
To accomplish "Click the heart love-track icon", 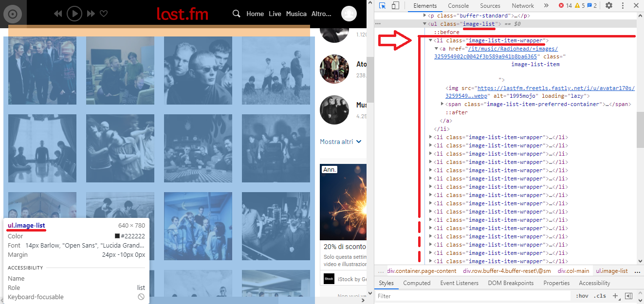I will pos(104,14).
